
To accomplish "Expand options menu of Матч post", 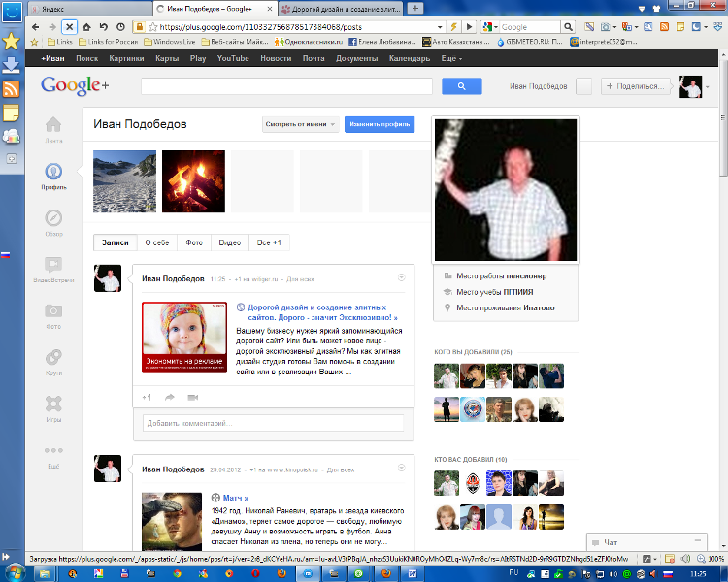I will click(402, 468).
